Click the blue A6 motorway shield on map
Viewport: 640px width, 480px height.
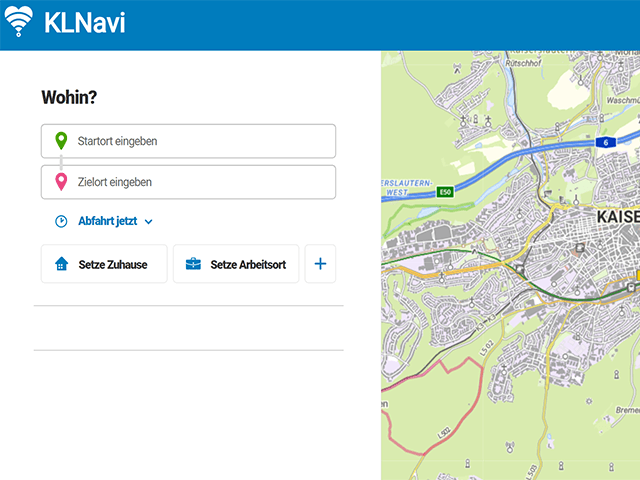click(x=605, y=143)
